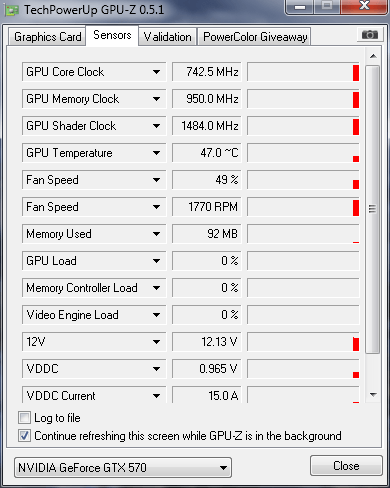Screen dimensions: 390x488
Task: Click the GPU-Z icon in the title bar
Action: (x=11, y=10)
